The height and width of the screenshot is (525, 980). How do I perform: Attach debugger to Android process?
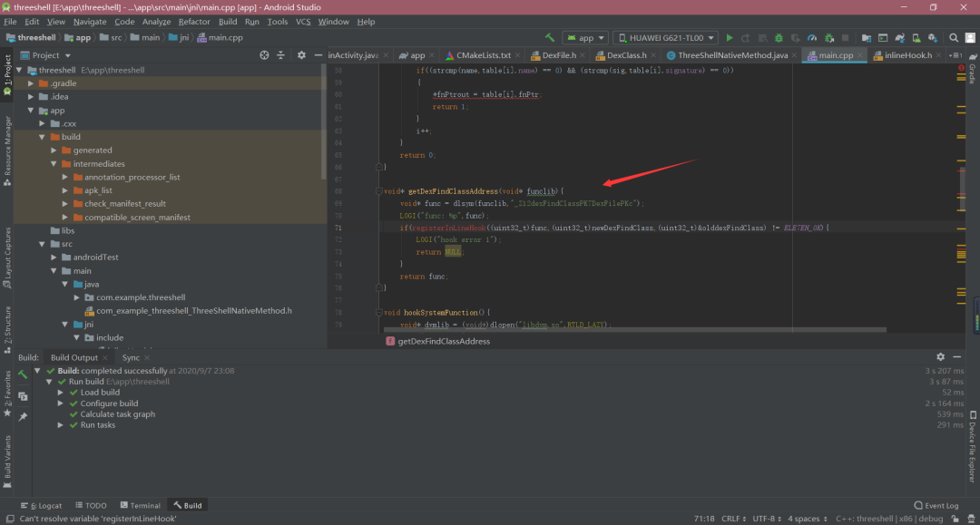click(x=828, y=38)
